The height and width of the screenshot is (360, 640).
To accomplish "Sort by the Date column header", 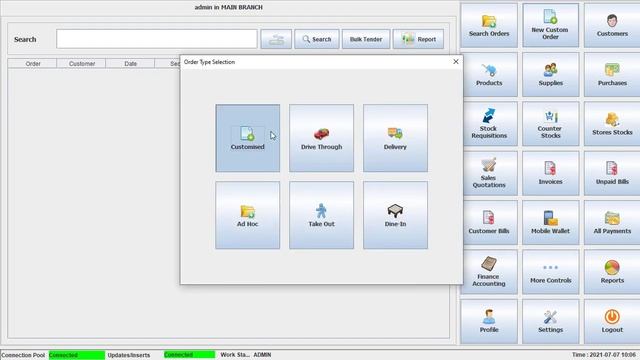I will (x=131, y=64).
